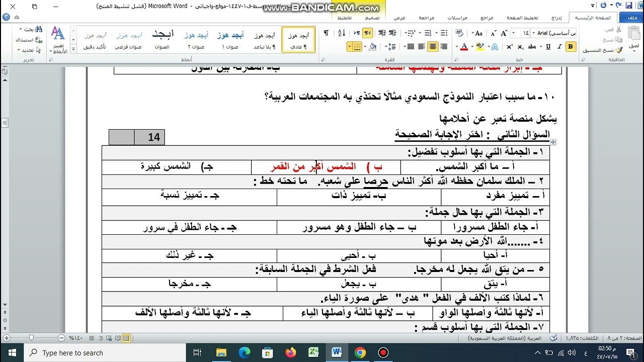Toggle Italic formatting
Image resolution: width=644 pixels, height=362 pixels.
tap(559, 47)
